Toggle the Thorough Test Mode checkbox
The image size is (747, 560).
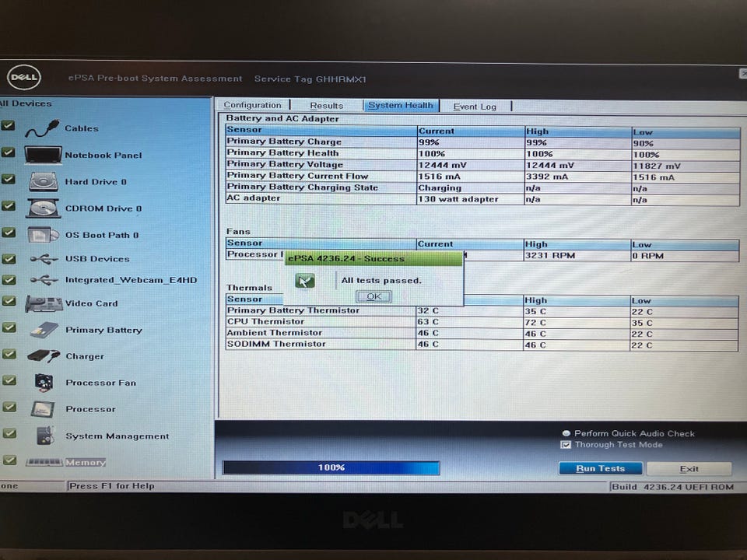pos(566,445)
